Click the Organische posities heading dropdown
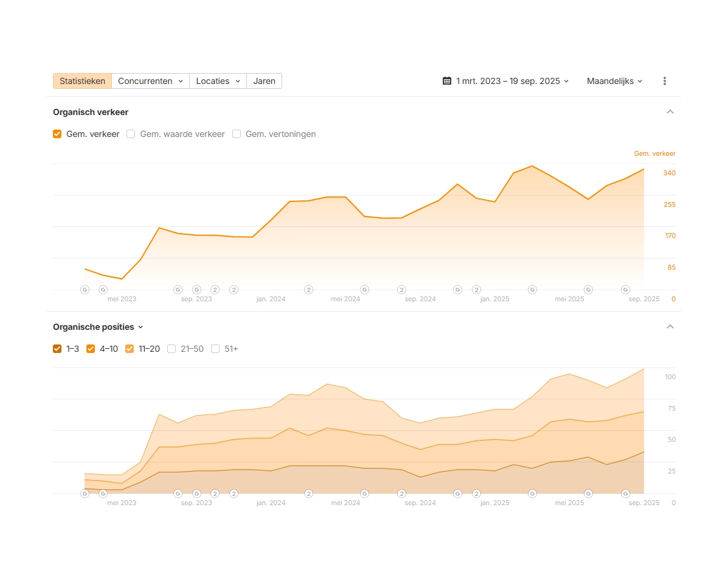Viewport: 728px width, 580px height. [x=98, y=327]
